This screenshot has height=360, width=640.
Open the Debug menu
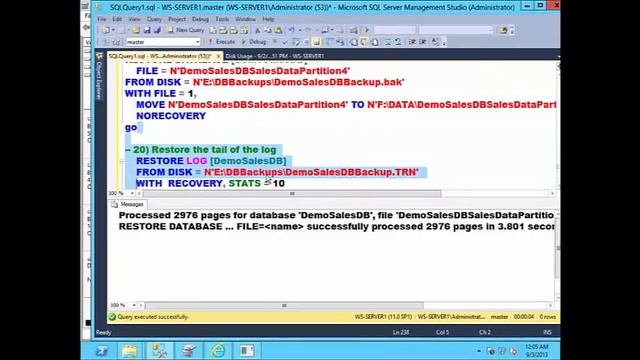click(200, 19)
